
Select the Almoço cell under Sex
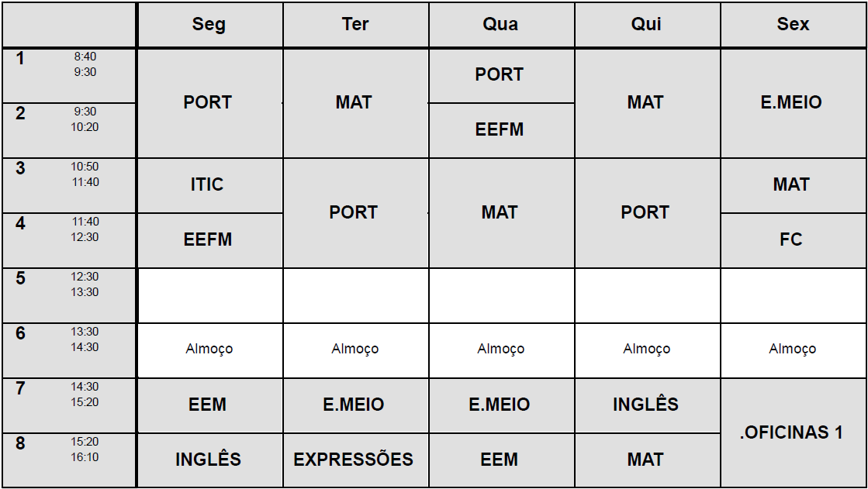[792, 350]
